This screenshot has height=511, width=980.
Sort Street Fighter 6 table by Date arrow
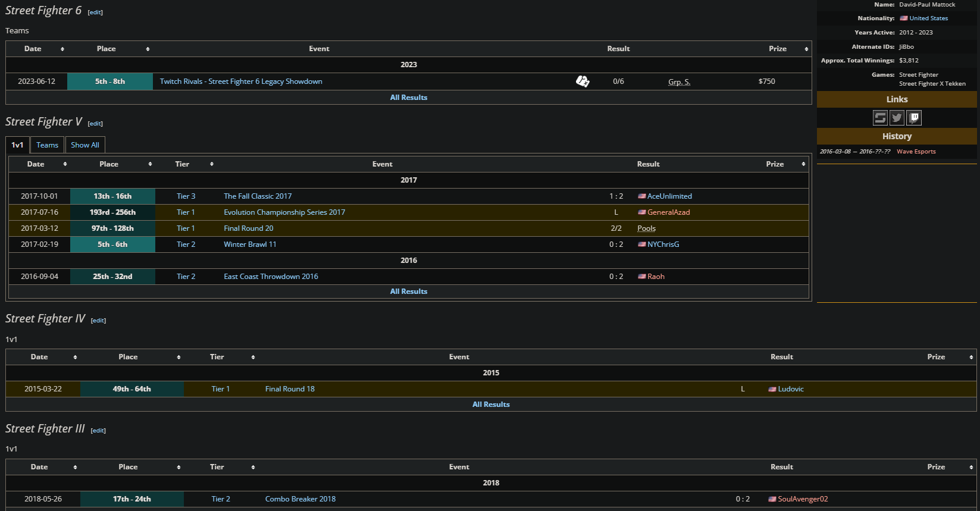[x=62, y=49]
